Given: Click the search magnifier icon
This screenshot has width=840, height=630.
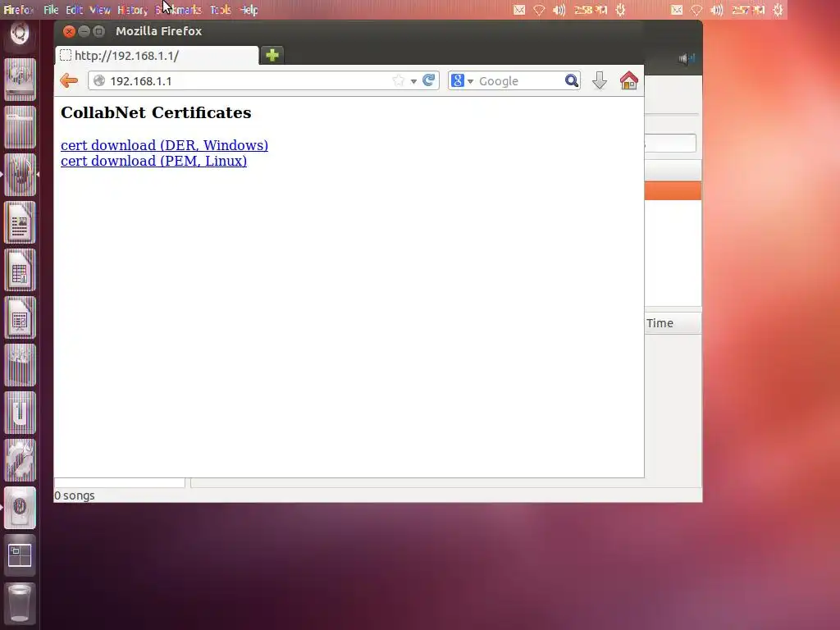Looking at the screenshot, I should coord(572,81).
